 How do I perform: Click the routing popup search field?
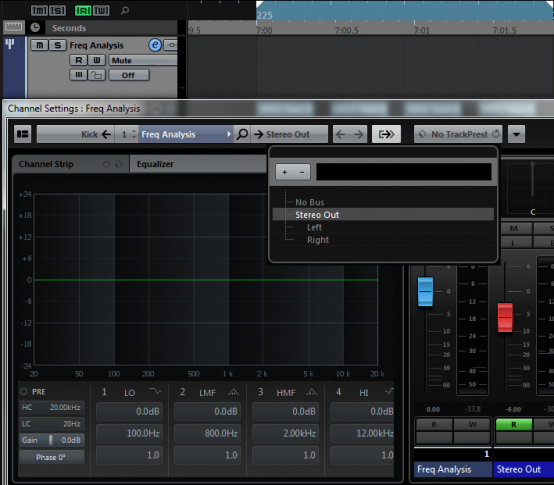click(403, 172)
